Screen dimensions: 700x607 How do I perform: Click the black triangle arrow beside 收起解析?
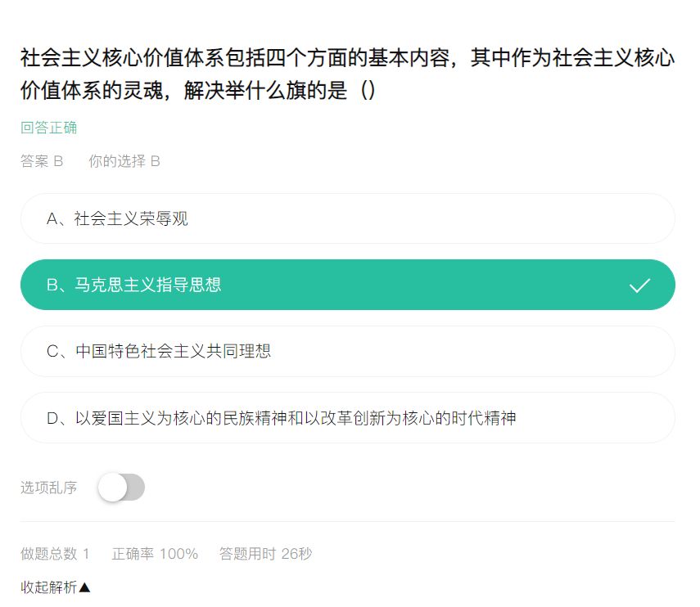click(x=85, y=587)
